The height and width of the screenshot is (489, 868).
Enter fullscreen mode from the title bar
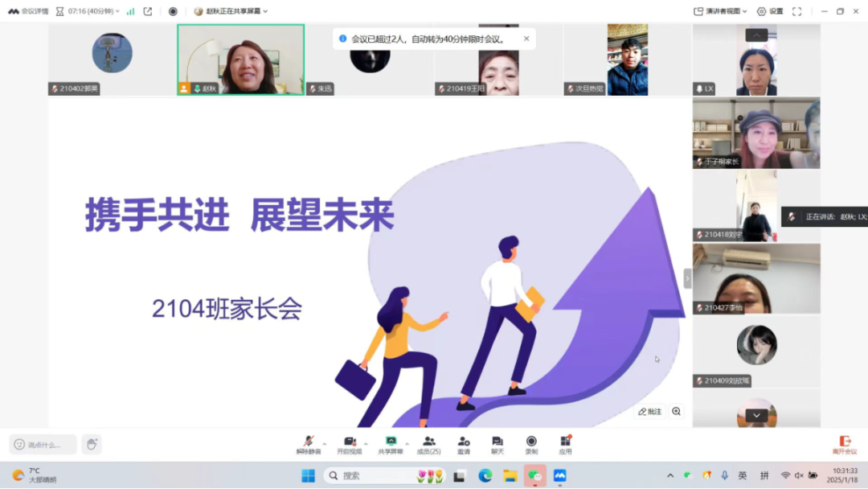click(x=797, y=11)
